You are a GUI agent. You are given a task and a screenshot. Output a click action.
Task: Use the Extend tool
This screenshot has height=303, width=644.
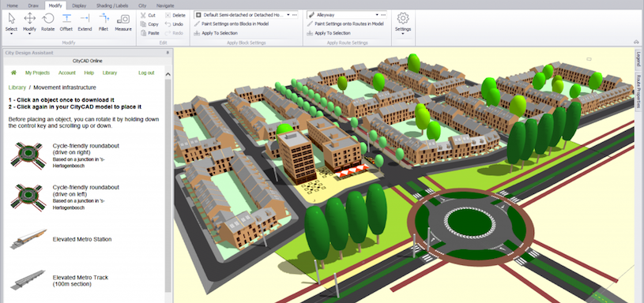click(85, 22)
